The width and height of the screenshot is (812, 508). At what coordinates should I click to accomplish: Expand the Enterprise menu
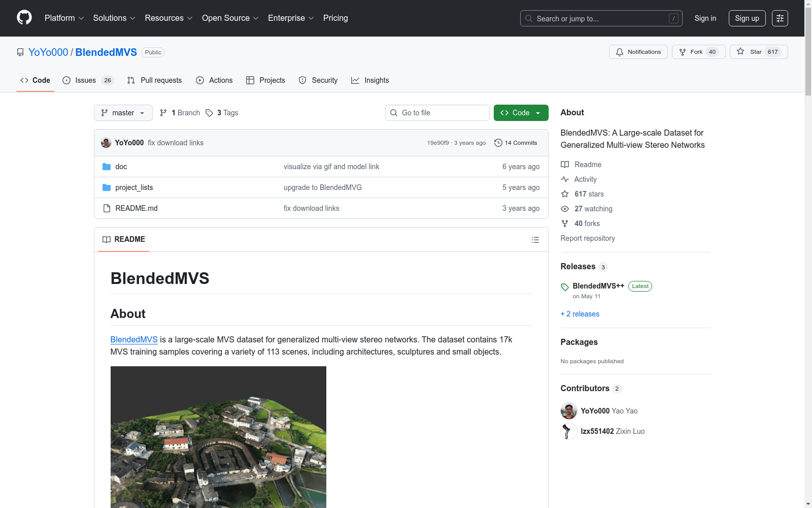point(291,18)
